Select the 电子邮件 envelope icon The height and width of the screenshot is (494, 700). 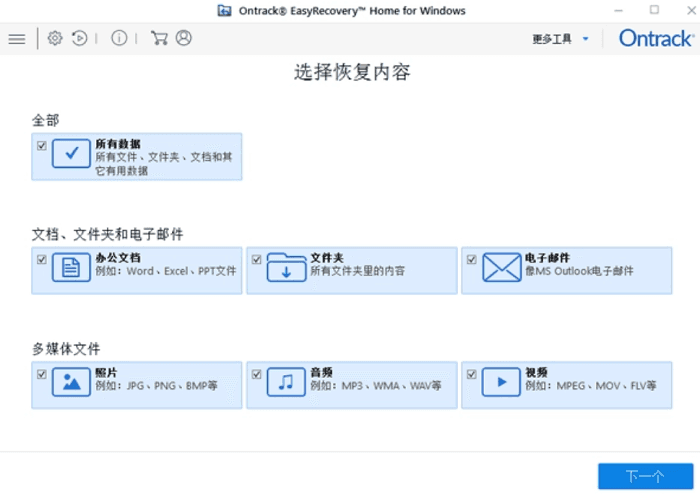[501, 267]
